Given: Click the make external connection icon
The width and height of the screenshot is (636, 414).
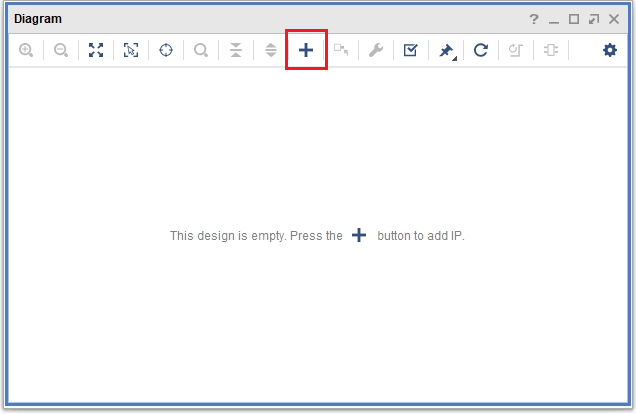Looking at the screenshot, I should click(x=341, y=50).
